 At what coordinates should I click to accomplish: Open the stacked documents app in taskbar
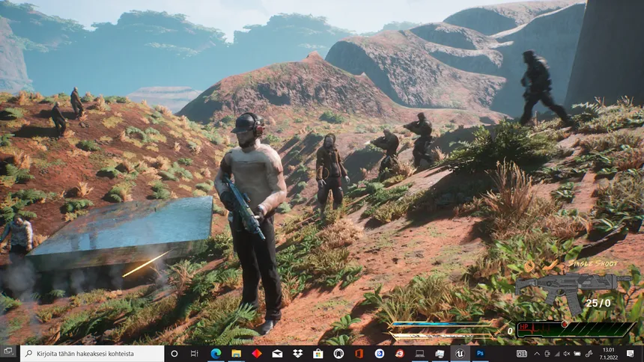pyautogui.click(x=440, y=353)
